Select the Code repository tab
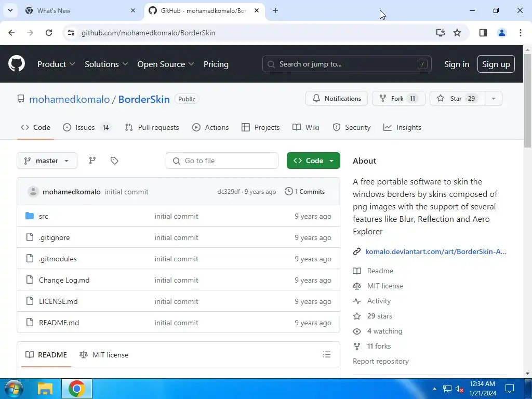532x399 pixels. [36, 127]
